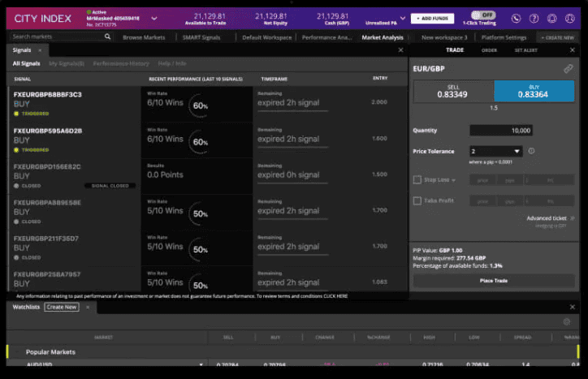The height and width of the screenshot is (379, 588).
Task: Click the TIMEFRAME column header
Action: tap(275, 79)
